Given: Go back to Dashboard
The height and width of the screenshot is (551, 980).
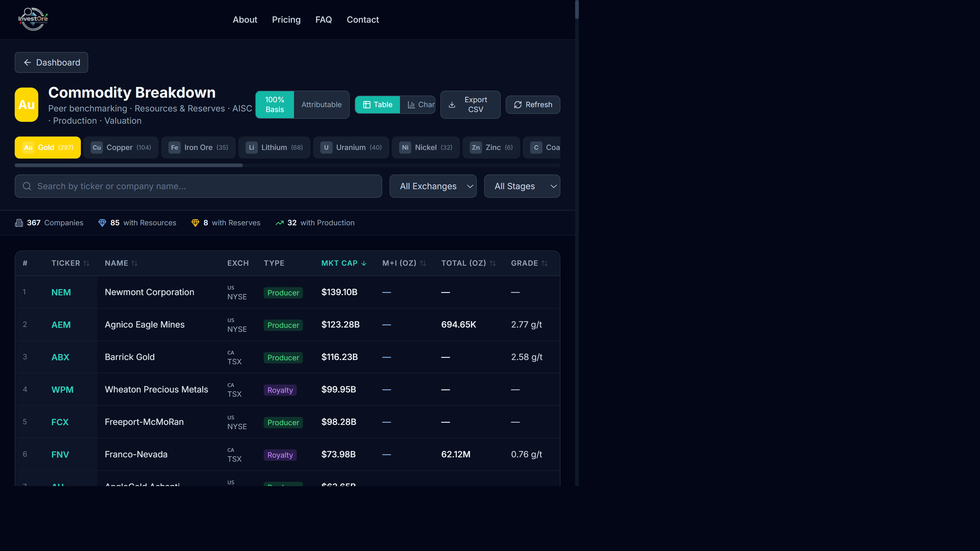Looking at the screenshot, I should pos(51,62).
